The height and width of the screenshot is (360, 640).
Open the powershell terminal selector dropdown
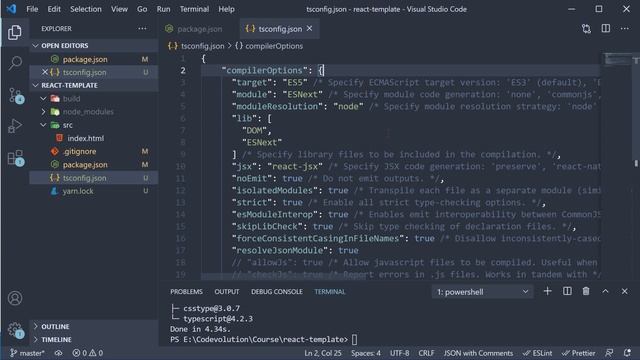[482, 292]
